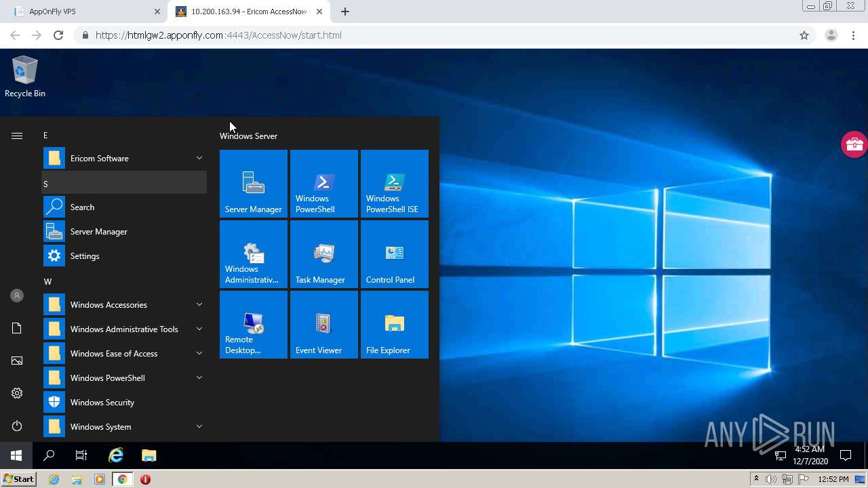Screen dimensions: 868x488
Task: Open the Recycle Bin desktop icon
Action: 25,77
